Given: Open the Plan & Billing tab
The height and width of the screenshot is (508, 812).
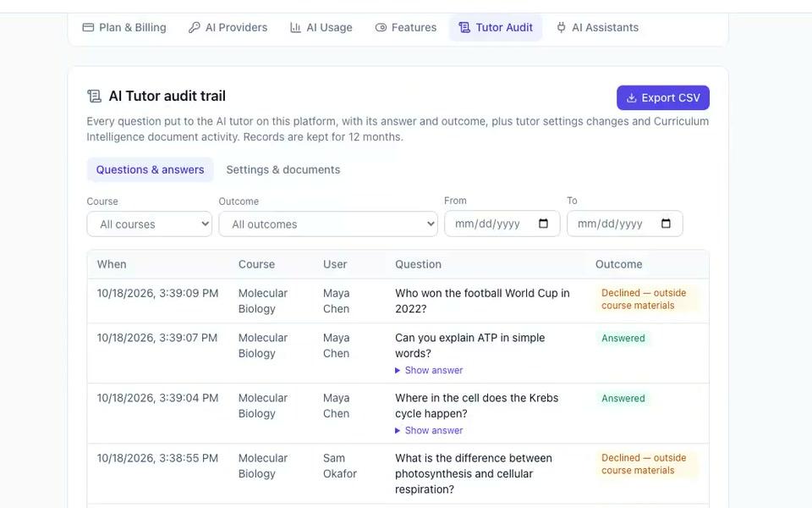Looking at the screenshot, I should pyautogui.click(x=124, y=27).
